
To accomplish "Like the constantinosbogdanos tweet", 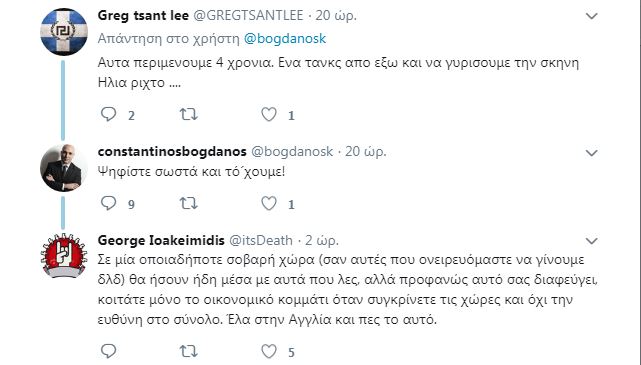I will tap(269, 203).
